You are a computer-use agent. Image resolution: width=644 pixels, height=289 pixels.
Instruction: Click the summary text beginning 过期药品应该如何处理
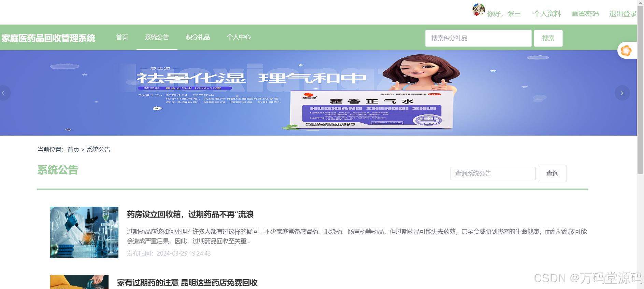357,236
